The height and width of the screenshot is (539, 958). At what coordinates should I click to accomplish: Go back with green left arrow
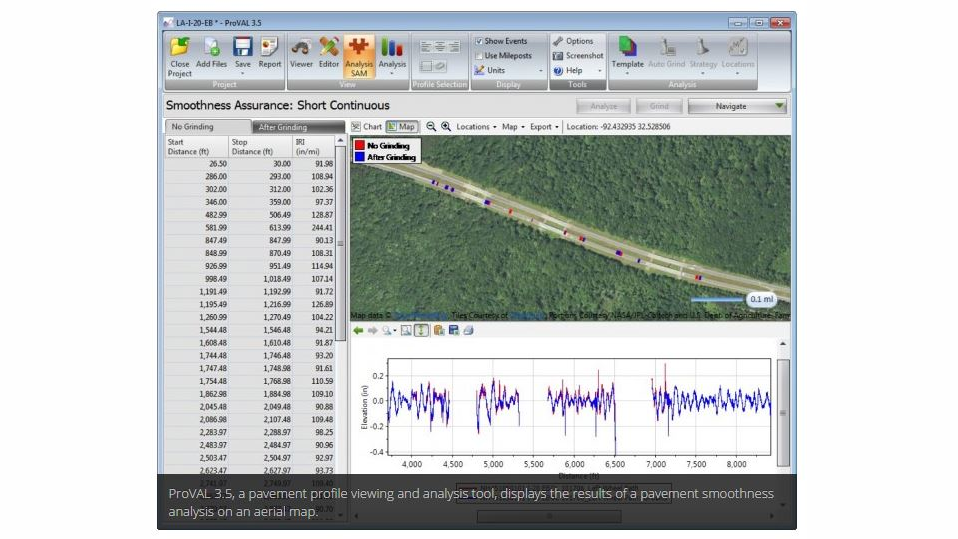point(358,331)
